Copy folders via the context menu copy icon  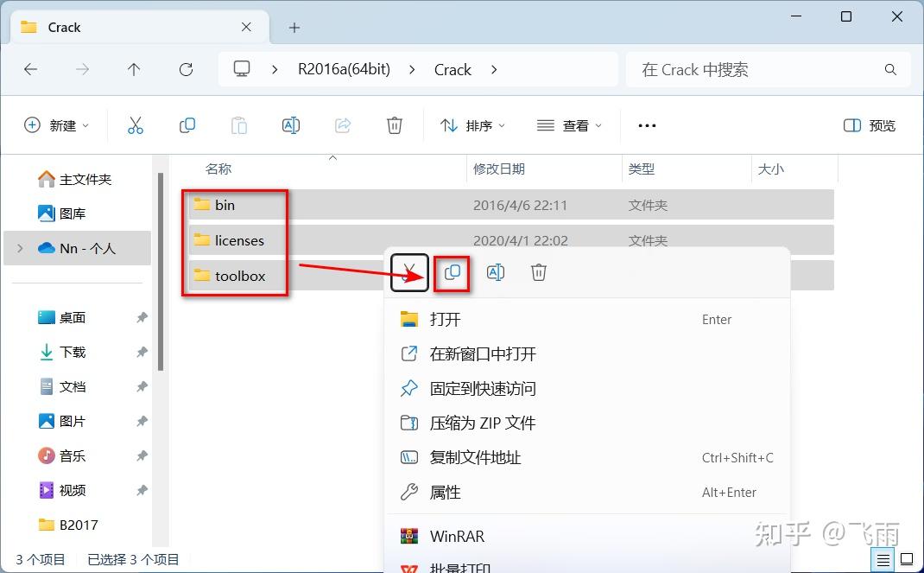pos(453,272)
